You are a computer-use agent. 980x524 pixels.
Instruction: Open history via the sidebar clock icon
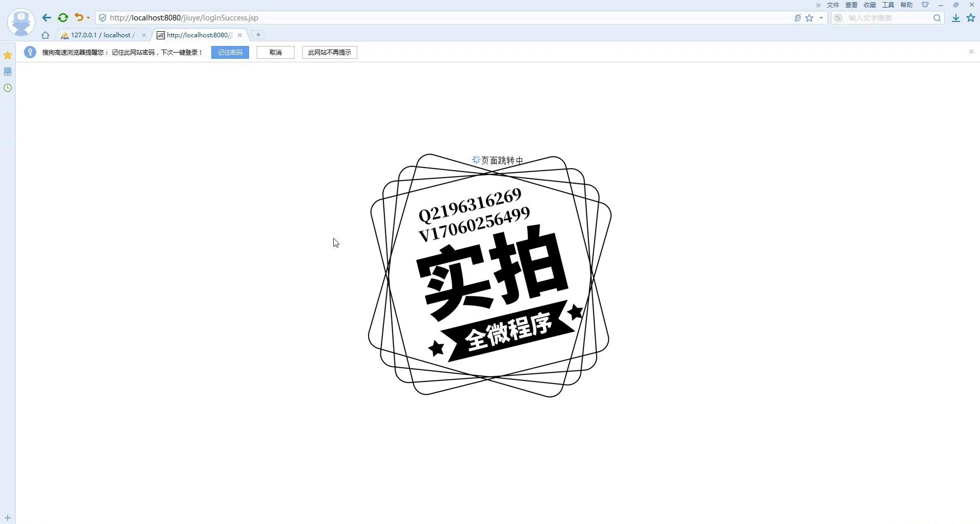click(8, 88)
